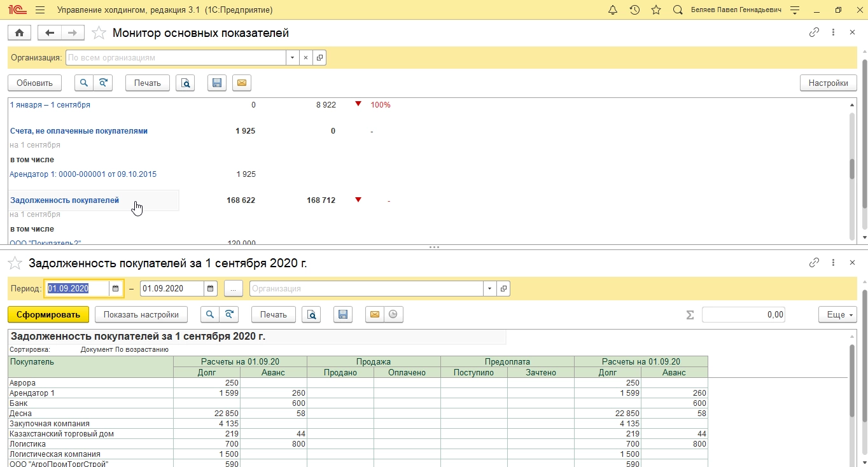Open notifications bell icon
The height and width of the screenshot is (467, 868).
point(613,10)
